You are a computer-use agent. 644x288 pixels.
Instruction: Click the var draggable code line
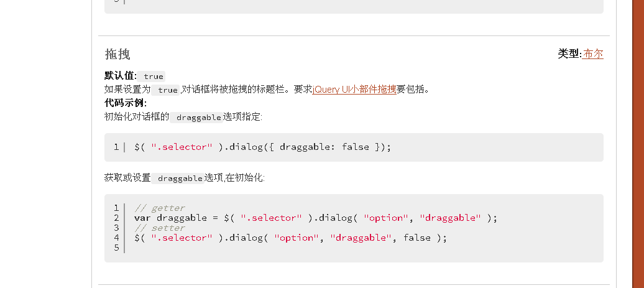(315, 218)
